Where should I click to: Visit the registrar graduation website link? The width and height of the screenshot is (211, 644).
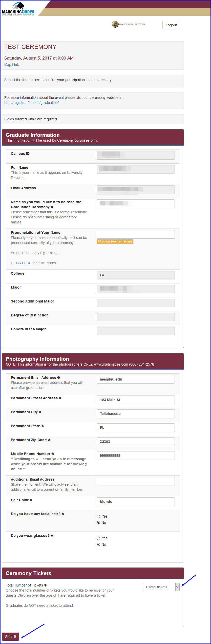pyautogui.click(x=31, y=103)
